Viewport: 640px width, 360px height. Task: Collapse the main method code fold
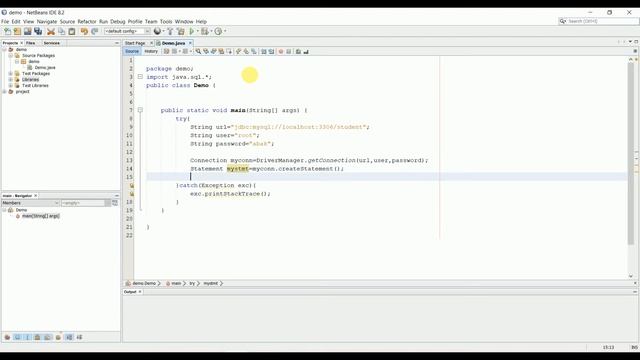140,110
